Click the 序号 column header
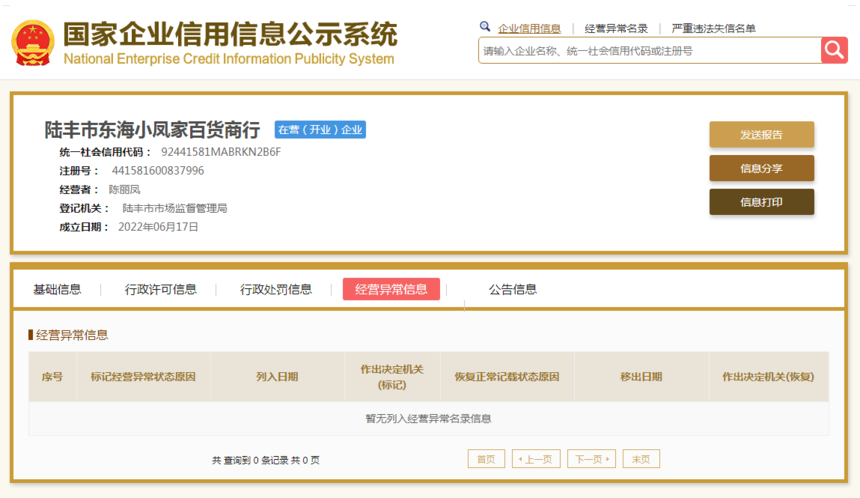The image size is (860, 498). point(52,377)
